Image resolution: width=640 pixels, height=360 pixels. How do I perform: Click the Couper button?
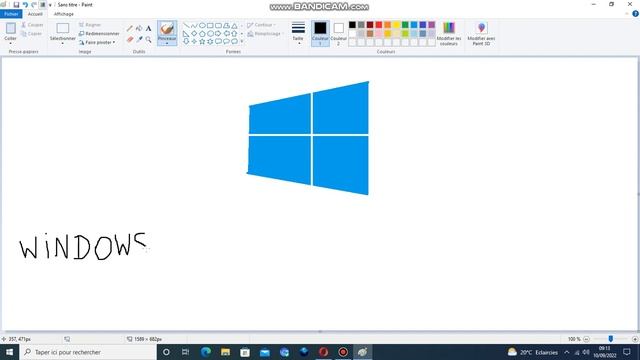(x=32, y=25)
